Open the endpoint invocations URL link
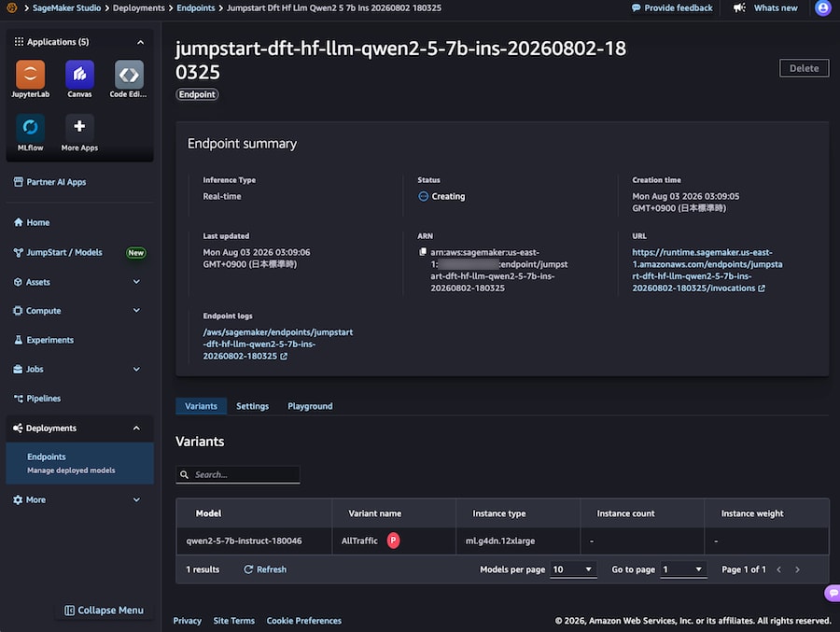The width and height of the screenshot is (840, 632). pyautogui.click(x=707, y=270)
